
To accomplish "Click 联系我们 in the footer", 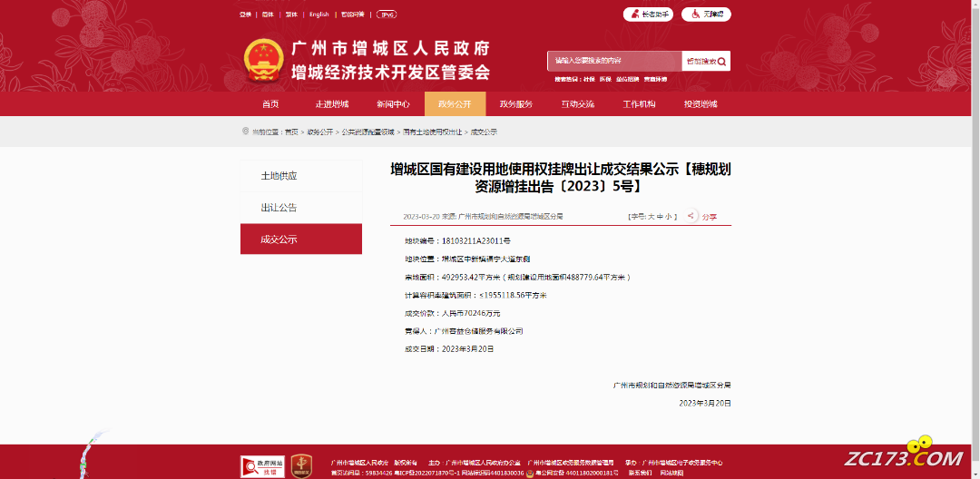I will 638,473.
